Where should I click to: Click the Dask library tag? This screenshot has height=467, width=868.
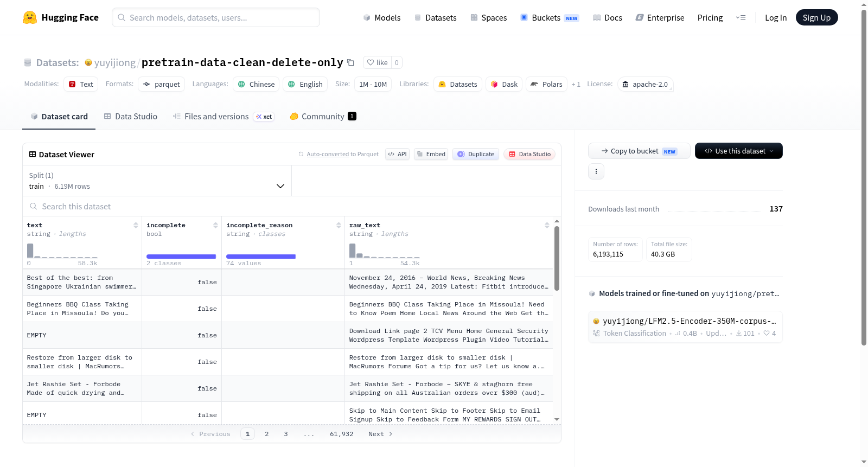pos(504,84)
